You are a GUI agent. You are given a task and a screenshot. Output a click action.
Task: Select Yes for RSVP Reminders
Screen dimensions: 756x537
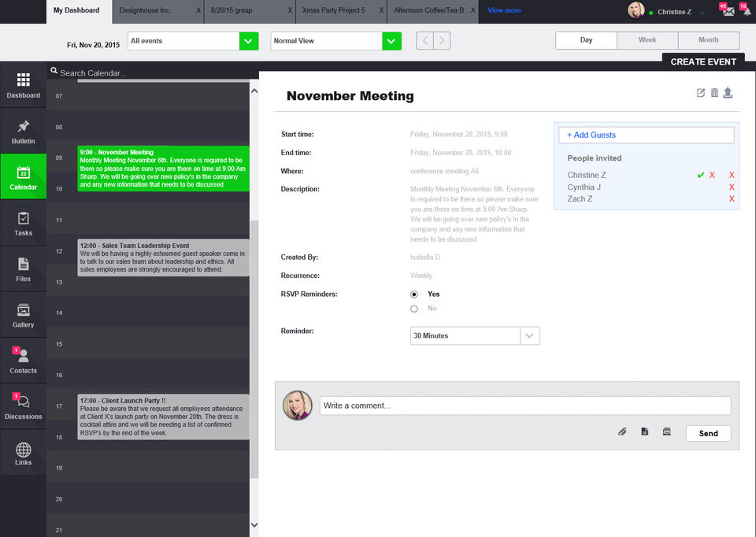tap(414, 294)
